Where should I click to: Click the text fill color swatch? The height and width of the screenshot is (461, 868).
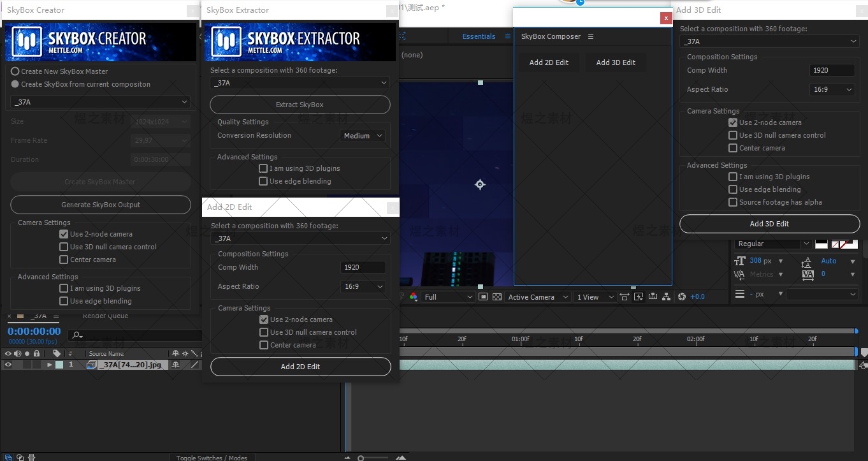821,244
